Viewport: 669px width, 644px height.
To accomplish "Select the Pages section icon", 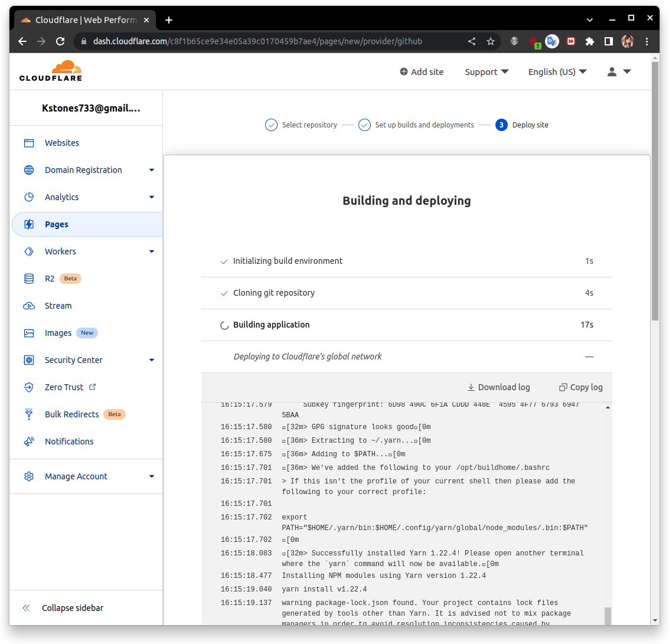I will pos(29,224).
